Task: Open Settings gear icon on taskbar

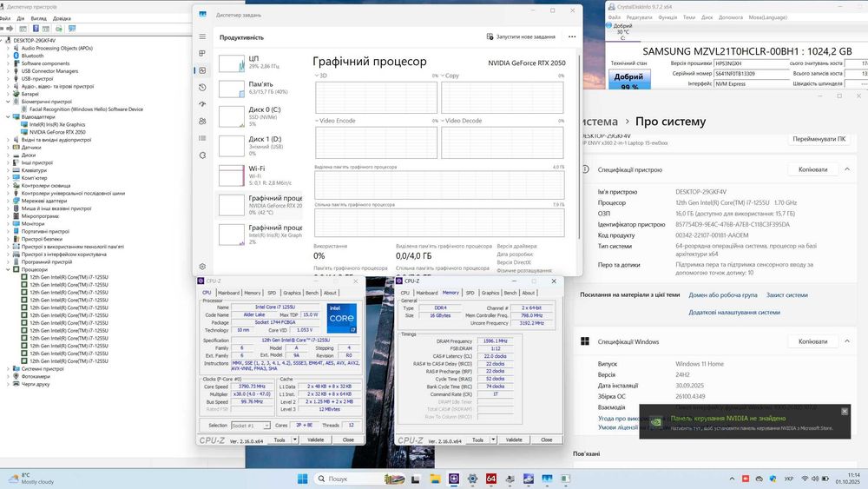Action: [473, 479]
